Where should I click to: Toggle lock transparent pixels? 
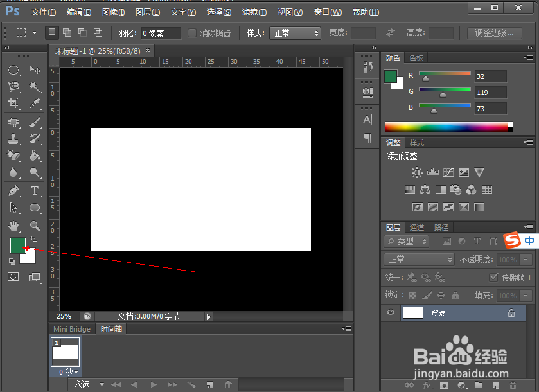pos(412,296)
